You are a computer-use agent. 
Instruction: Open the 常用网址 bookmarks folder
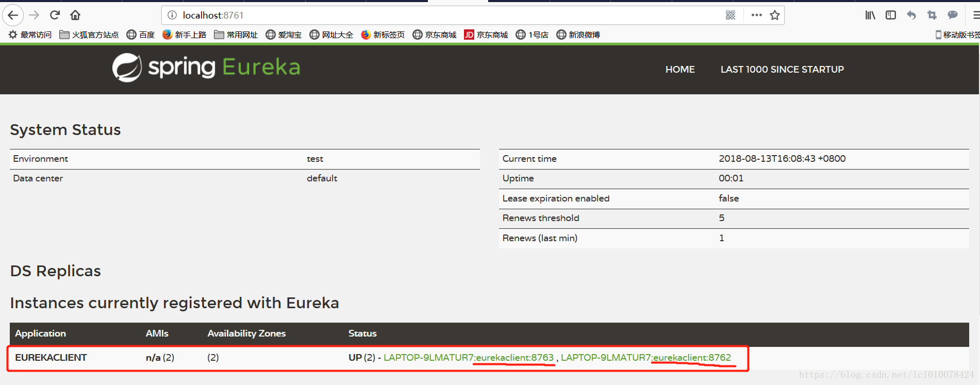pyautogui.click(x=236, y=35)
